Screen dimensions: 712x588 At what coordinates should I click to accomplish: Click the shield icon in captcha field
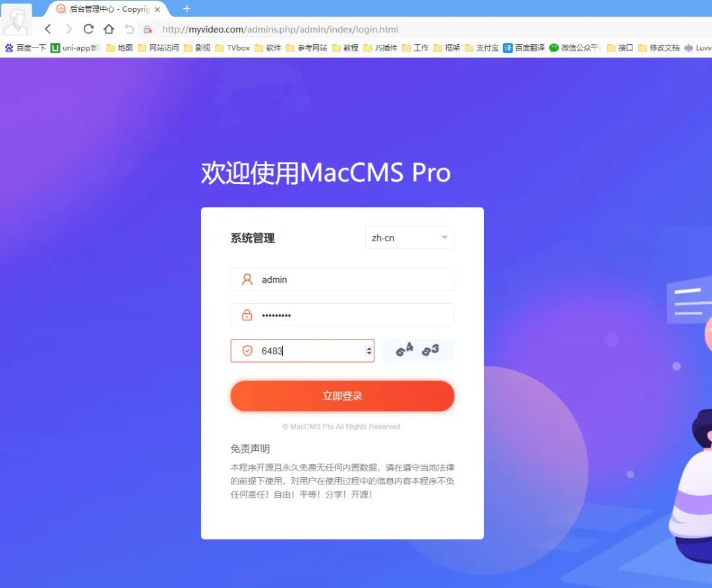point(247,351)
